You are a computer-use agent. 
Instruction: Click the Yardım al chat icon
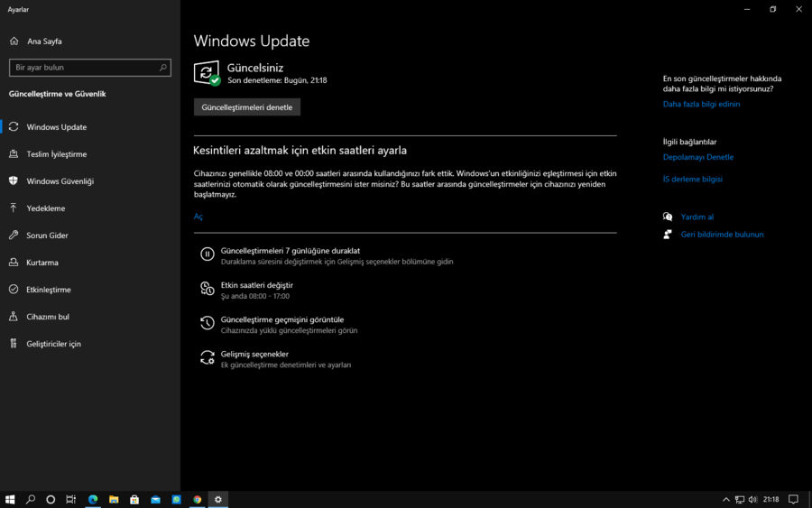(x=668, y=217)
